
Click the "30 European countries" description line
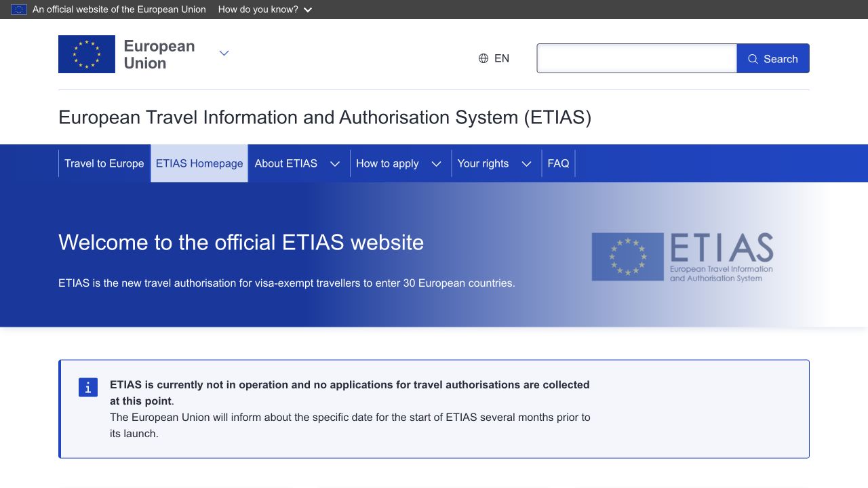[287, 283]
